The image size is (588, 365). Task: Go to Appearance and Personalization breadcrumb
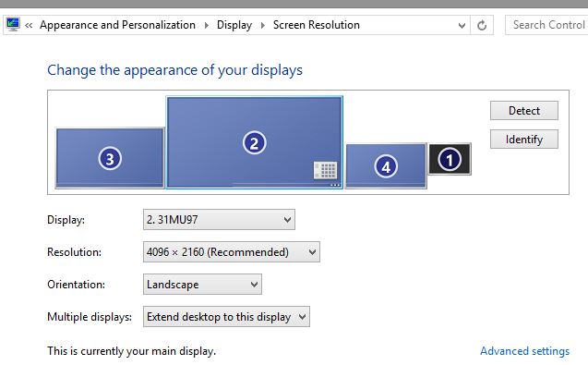117,25
